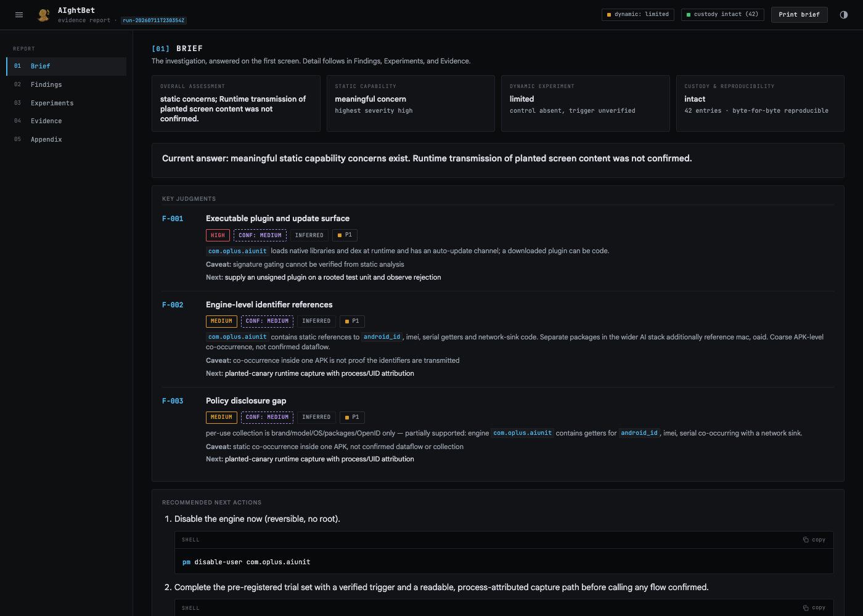Click the RECOMMENDED NEXT ACTIONS header
Image resolution: width=863 pixels, height=616 pixels.
211,503
